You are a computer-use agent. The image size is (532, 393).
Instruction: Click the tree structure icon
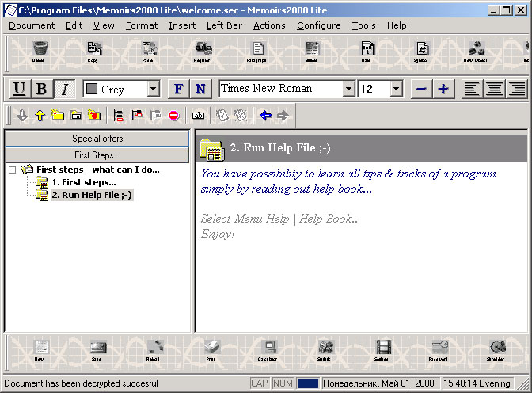(119, 116)
